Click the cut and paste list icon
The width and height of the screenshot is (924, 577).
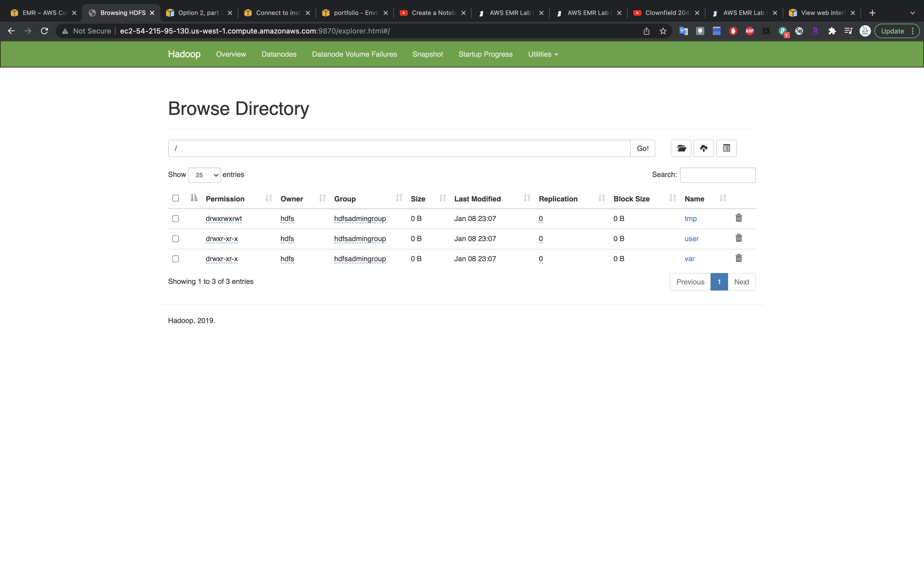[x=726, y=148]
